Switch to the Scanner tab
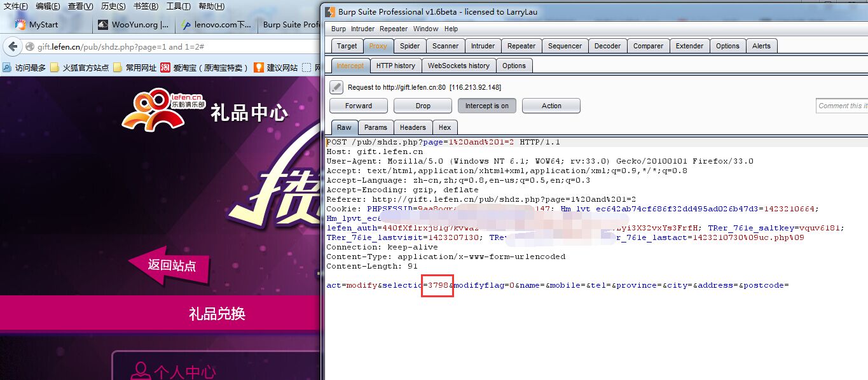 [445, 46]
